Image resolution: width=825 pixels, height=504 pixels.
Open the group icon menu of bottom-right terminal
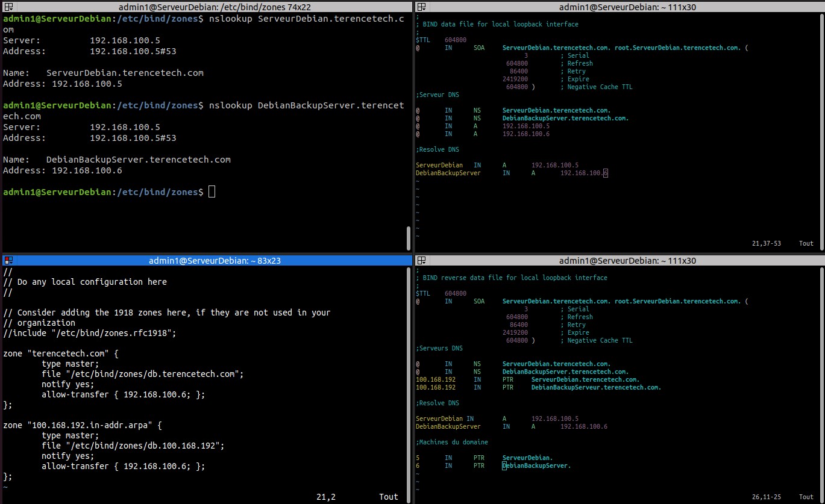coord(421,261)
